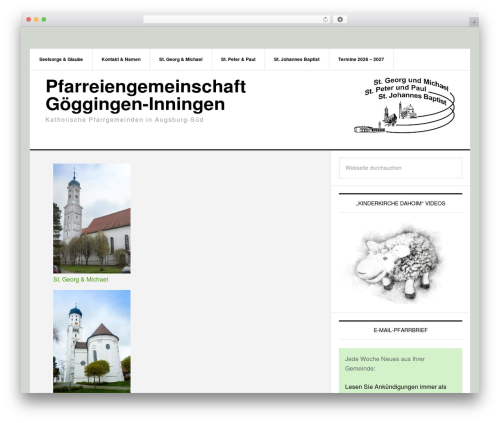The height and width of the screenshot is (423, 500).
Task: Click the St. Georg & Michael church photo
Action: pos(92,218)
